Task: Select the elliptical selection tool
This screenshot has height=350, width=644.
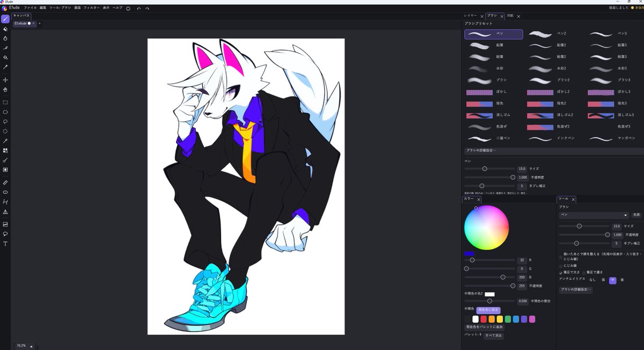Action: click(x=5, y=112)
